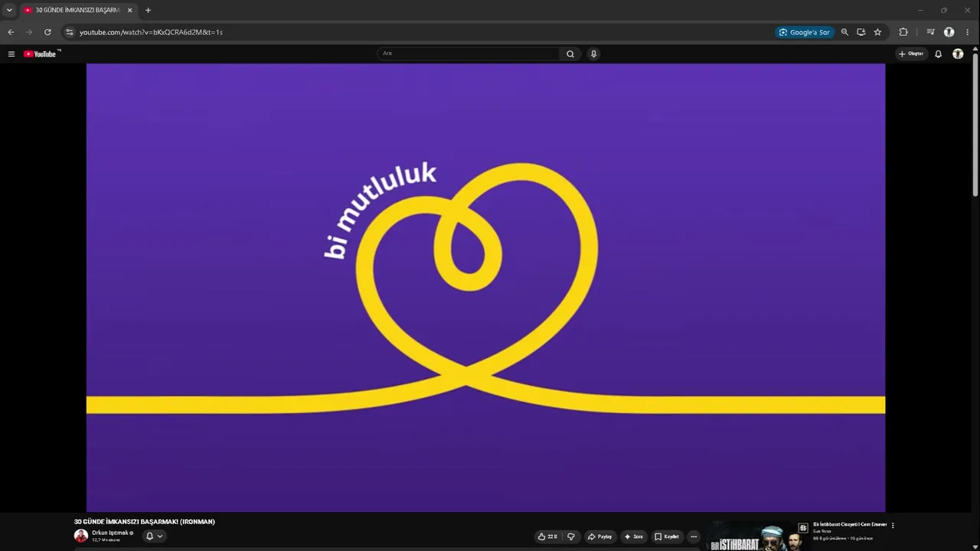Click the Sor ask button

click(x=634, y=536)
